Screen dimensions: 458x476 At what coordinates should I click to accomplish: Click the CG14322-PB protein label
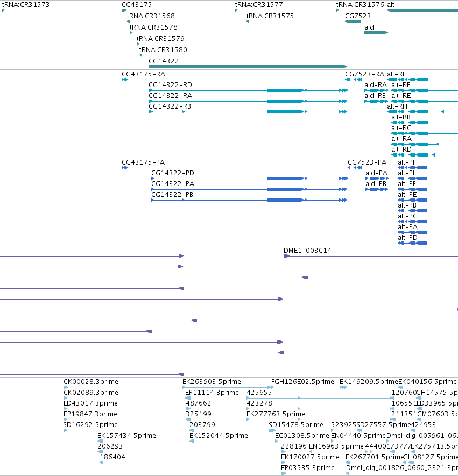click(x=172, y=195)
